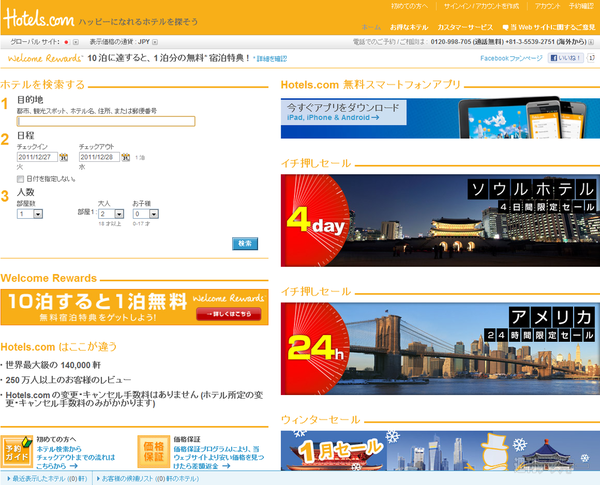Open the カスタマーサービス nav item
600x485 pixels.
coord(465,28)
